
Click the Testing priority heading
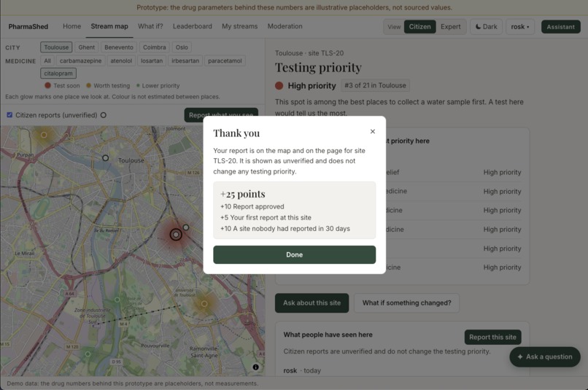tap(318, 68)
